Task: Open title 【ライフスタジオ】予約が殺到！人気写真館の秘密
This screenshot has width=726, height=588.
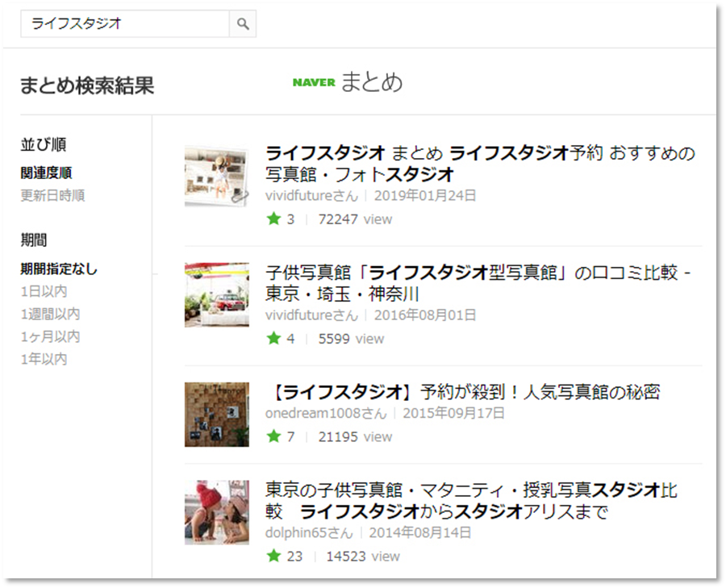Action: pos(464,392)
